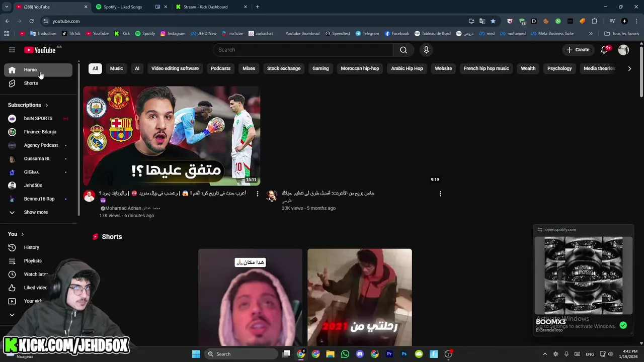Reload the page
Screen dimensions: 644x362
click(x=31, y=21)
